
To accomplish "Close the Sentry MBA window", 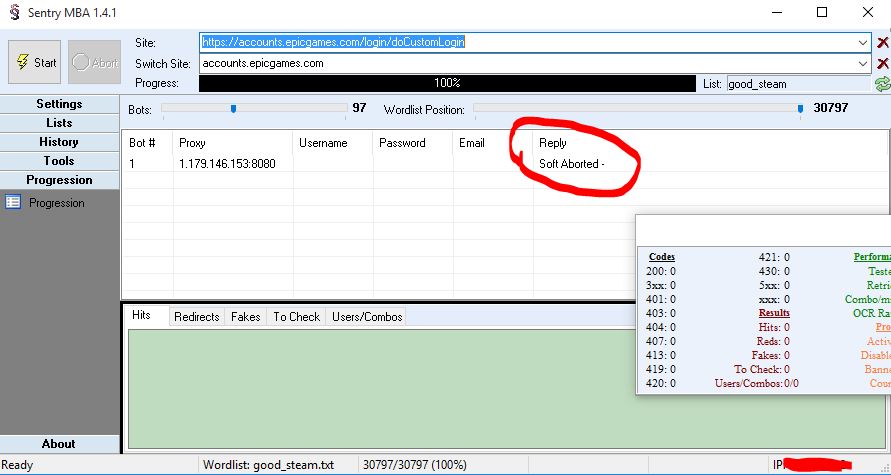I will pos(868,12).
